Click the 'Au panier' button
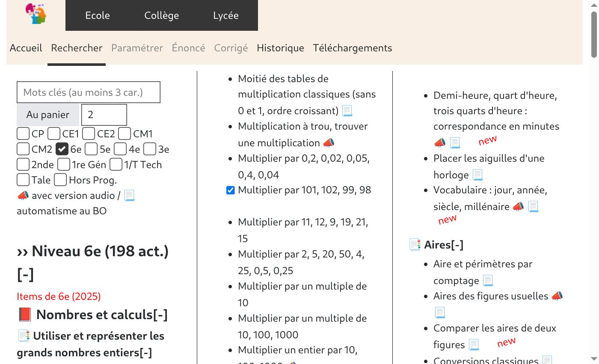Screen dimensions: 599x364 48,115
